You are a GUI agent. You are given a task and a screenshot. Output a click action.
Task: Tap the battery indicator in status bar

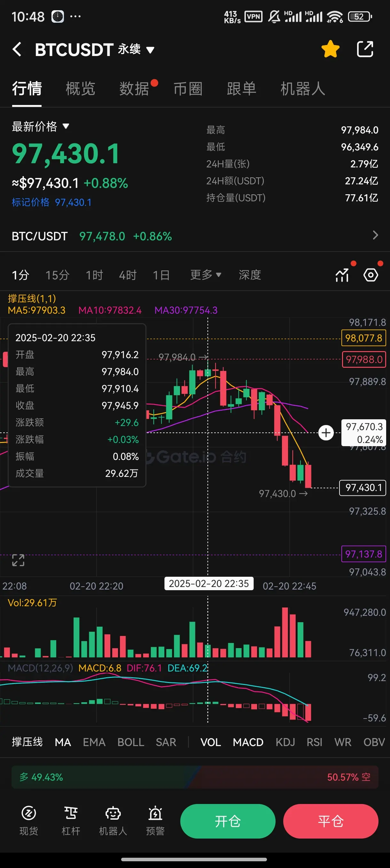pos(360,17)
